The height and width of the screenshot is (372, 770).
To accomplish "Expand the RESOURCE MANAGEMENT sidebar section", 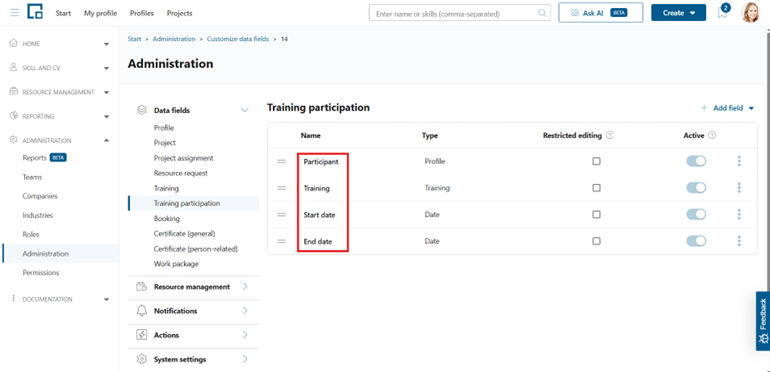I will (x=107, y=92).
